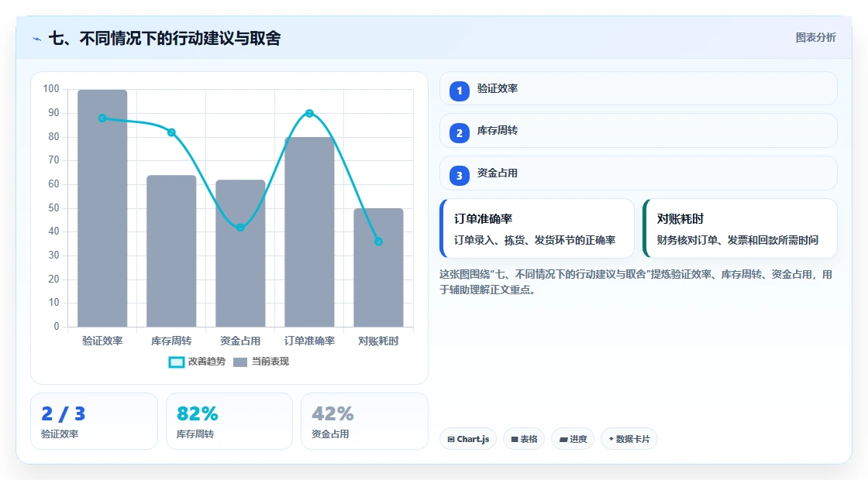Click the summary paragraph starting 这张图围绕
868x480 pixels.
pos(636,282)
